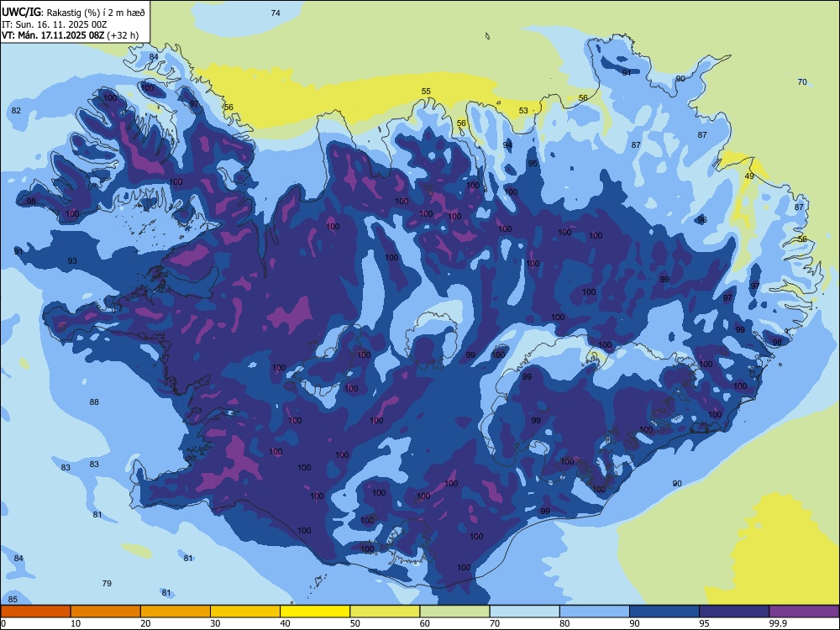This screenshot has height=630, width=840.
Task: Click the pale blue 70–80 legend block
Action: click(524, 612)
